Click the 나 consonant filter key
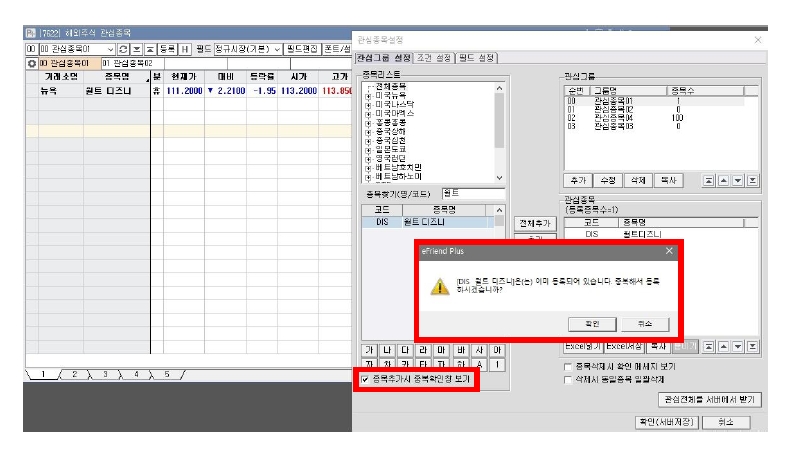The image size is (788, 466). click(x=387, y=350)
